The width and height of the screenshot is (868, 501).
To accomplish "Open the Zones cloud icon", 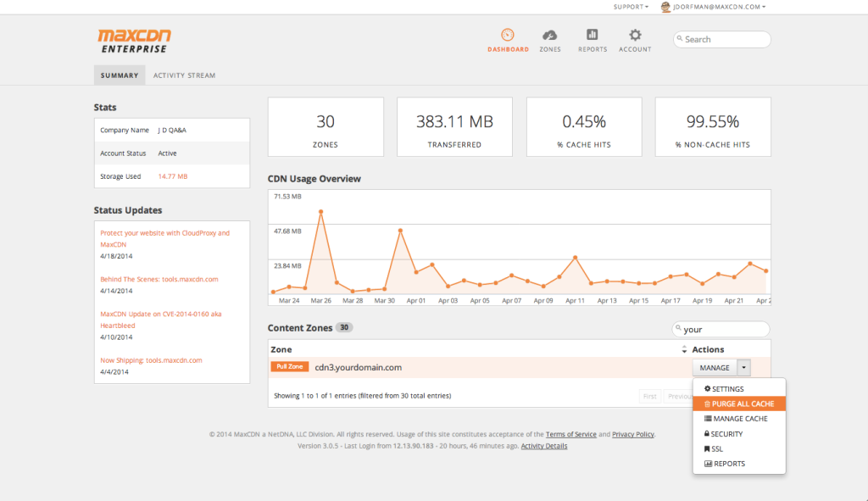I will pyautogui.click(x=549, y=36).
